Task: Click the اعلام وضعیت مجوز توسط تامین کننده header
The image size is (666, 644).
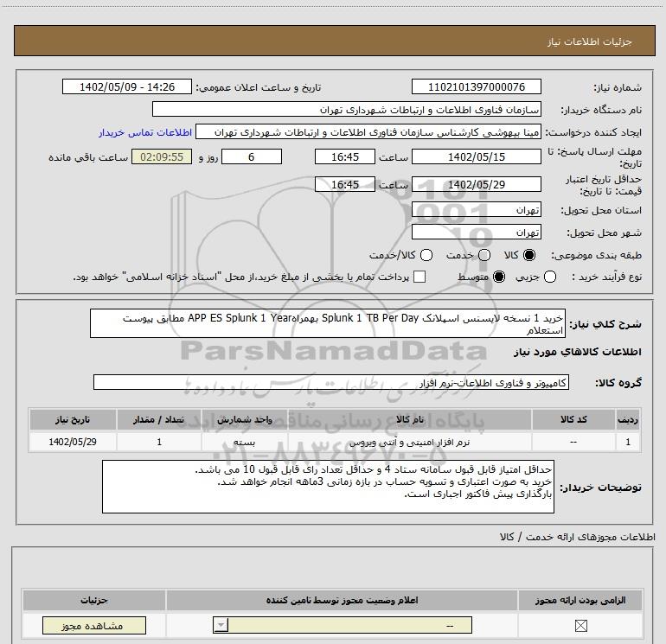Action: click(342, 600)
